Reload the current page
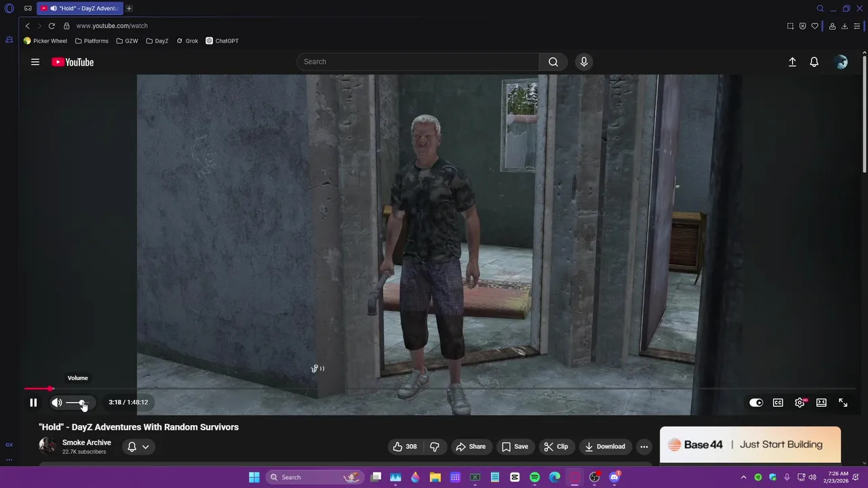 click(52, 26)
